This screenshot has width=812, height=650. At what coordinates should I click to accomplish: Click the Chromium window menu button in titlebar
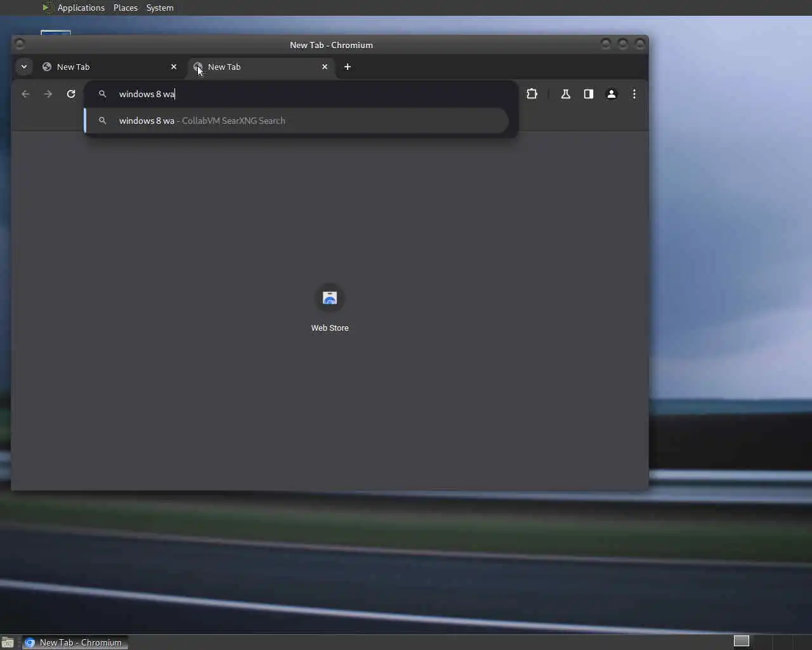pos(20,44)
